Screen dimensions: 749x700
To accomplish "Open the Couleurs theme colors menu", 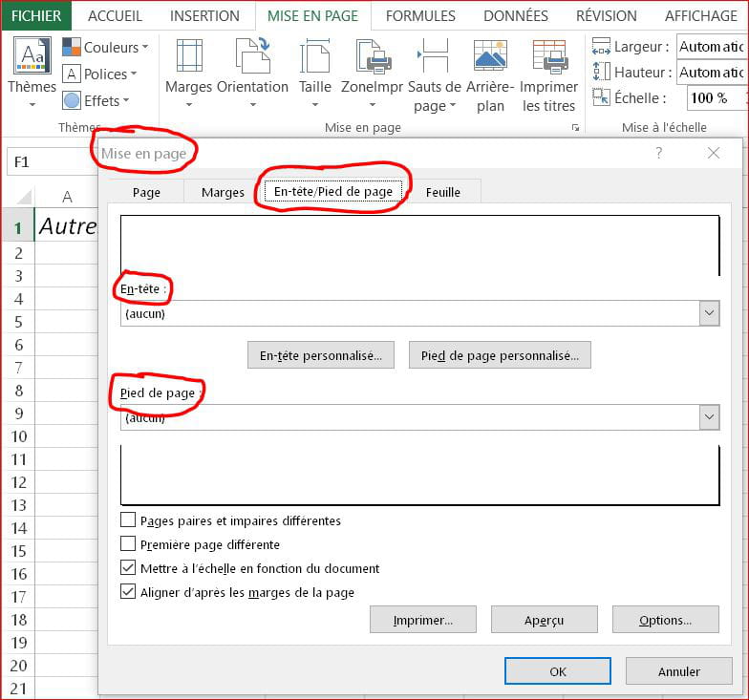I will tap(105, 48).
